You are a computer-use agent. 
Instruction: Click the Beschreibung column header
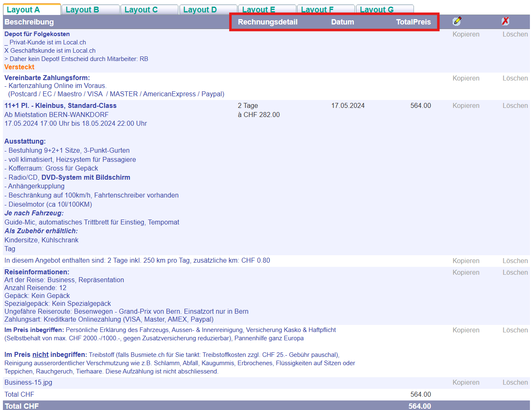(29, 22)
